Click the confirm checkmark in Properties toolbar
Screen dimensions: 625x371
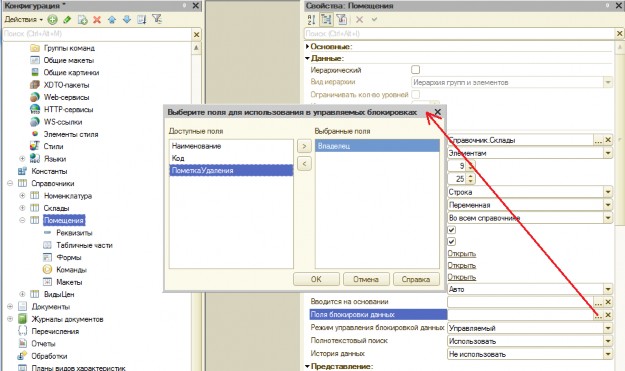(374, 19)
